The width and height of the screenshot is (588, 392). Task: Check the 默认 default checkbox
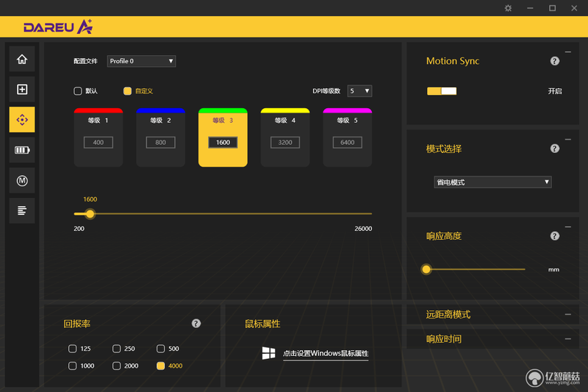click(x=78, y=91)
